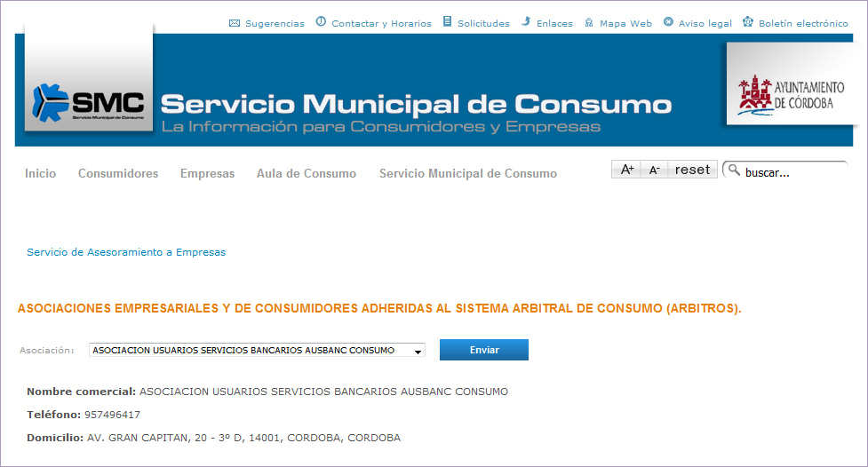
Task: Click the Ayuntamiento de Córdoba logo
Action: click(x=791, y=95)
